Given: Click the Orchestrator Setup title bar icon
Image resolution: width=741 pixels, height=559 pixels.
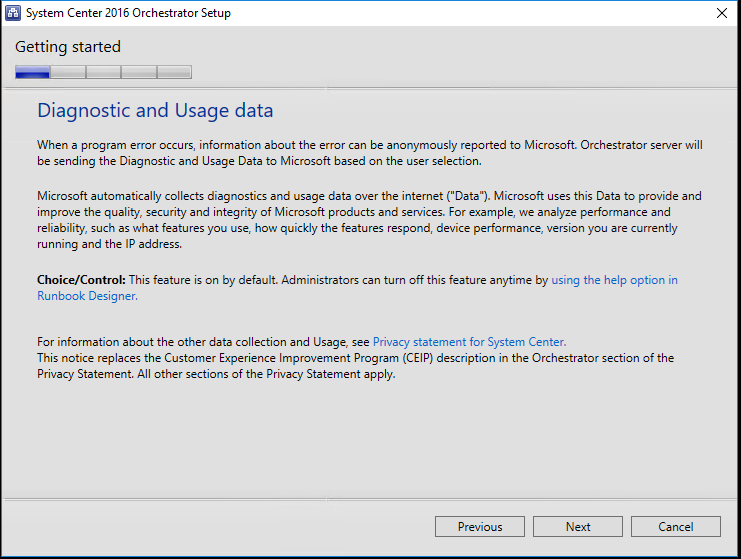Looking at the screenshot, I should tap(13, 13).
